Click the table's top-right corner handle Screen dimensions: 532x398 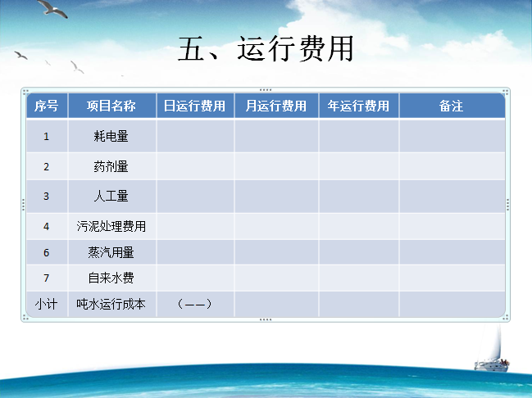[x=506, y=92]
